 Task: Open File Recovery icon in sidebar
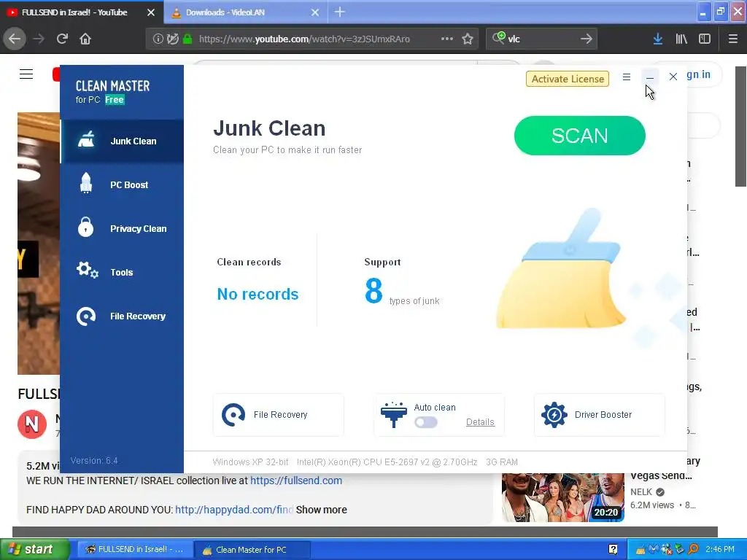tap(86, 316)
